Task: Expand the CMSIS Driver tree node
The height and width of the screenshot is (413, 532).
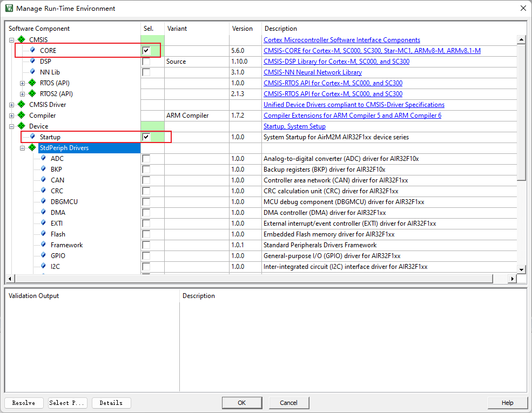Action: tap(11, 105)
